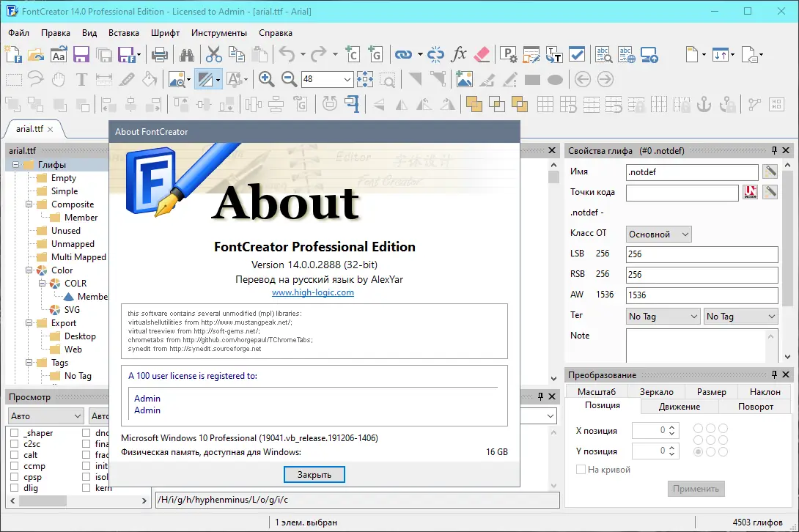Click the Save floppy disk icon
Viewport: 799px width, 532px height.
tap(81, 54)
